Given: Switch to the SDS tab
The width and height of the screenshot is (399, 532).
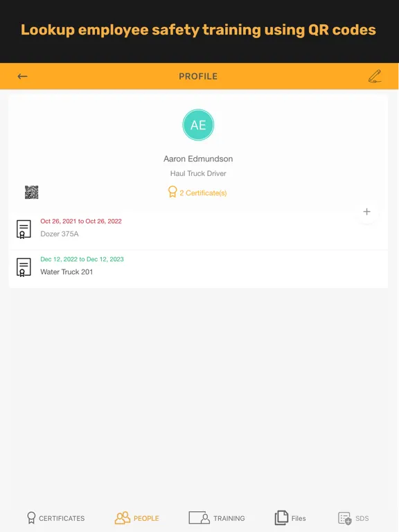Looking at the screenshot, I should pyautogui.click(x=353, y=518).
